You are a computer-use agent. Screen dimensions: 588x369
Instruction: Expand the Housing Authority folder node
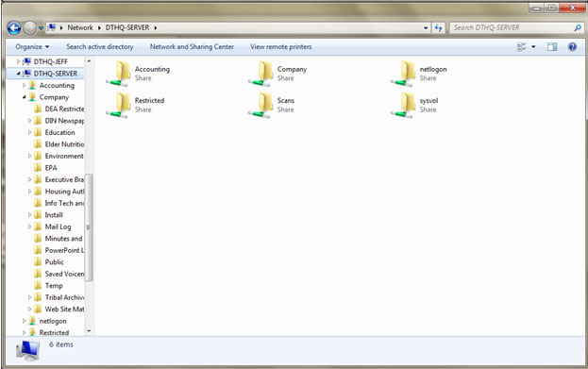[29, 192]
